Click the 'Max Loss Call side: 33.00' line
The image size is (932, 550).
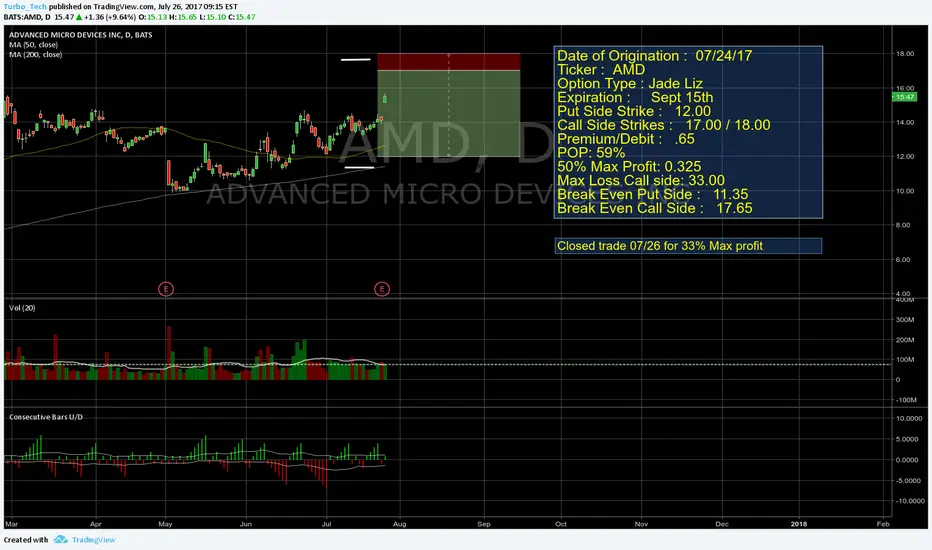[641, 180]
